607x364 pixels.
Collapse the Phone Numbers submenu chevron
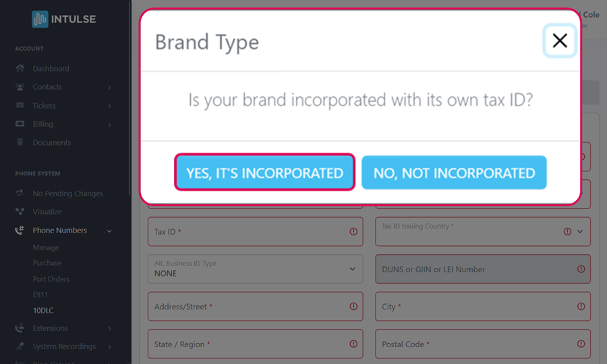[109, 231]
